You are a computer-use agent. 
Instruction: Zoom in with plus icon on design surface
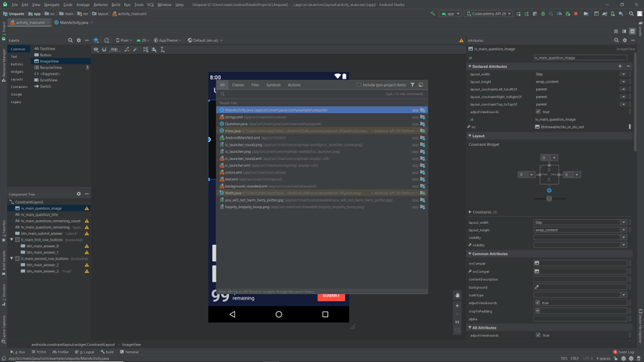pos(457,306)
